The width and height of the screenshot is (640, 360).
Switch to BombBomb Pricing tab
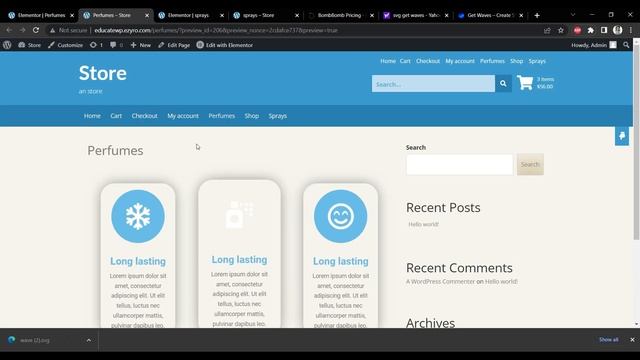(339, 15)
